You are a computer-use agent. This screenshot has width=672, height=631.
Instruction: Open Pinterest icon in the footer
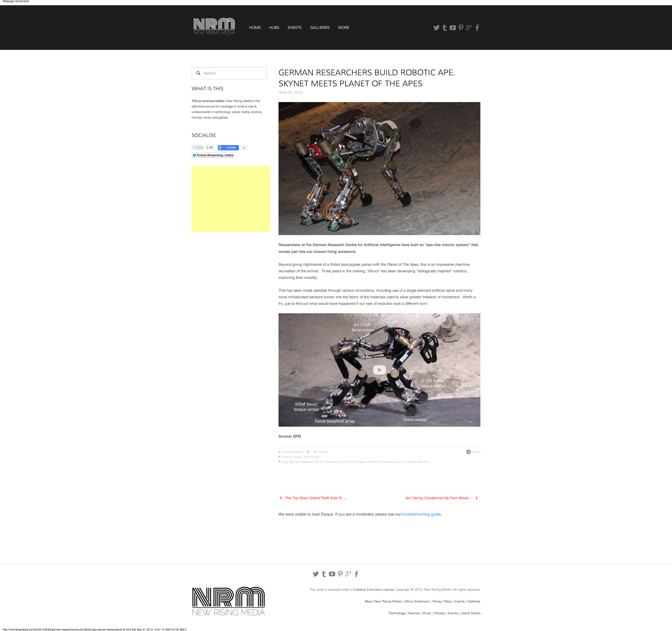(340, 574)
